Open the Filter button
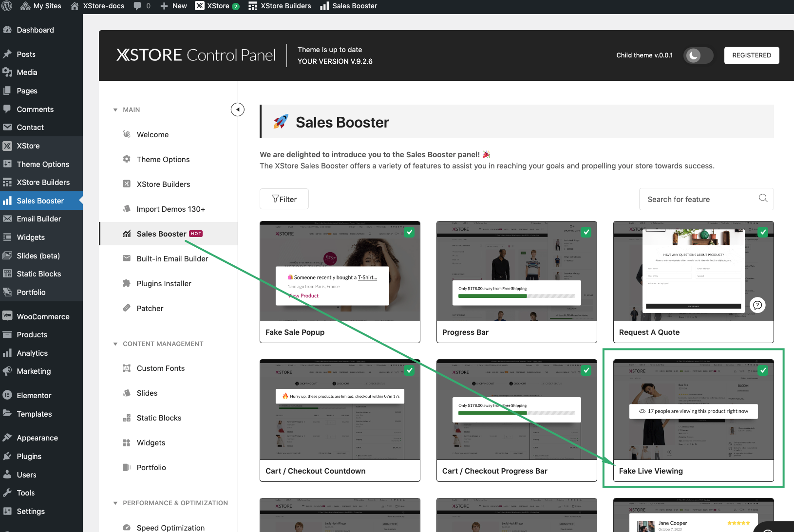 click(284, 199)
